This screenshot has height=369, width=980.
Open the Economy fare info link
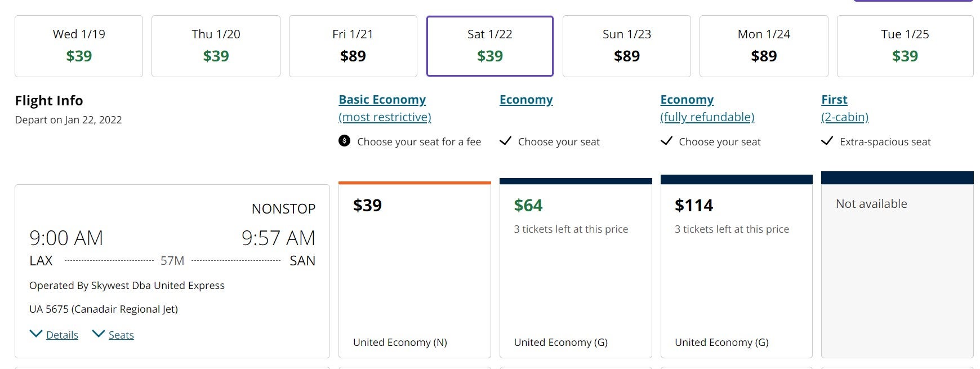coord(526,100)
